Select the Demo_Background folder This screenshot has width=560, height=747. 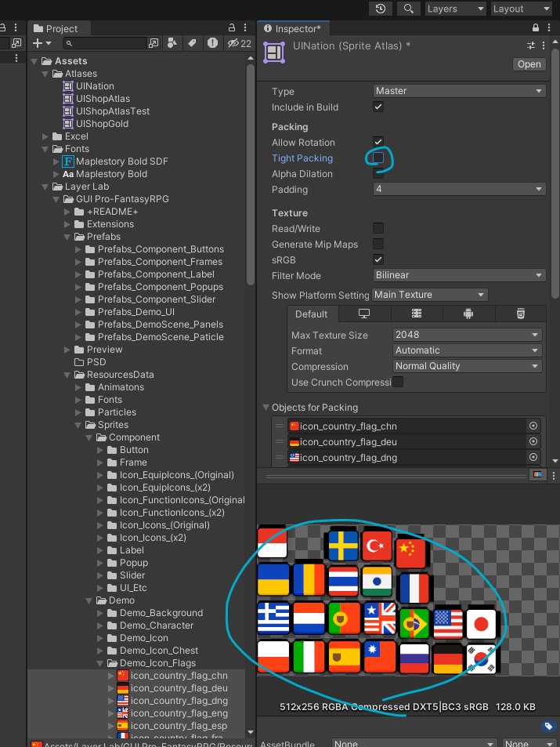click(x=155, y=613)
